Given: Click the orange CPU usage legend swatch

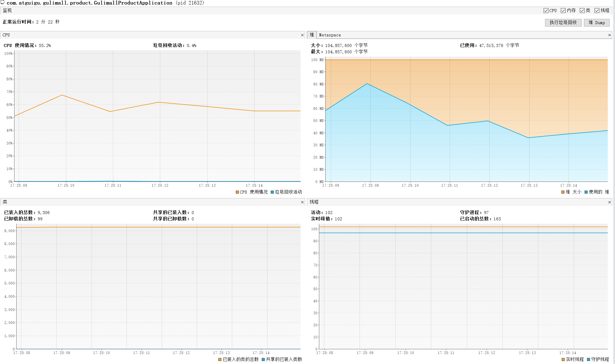Looking at the screenshot, I should [x=237, y=192].
